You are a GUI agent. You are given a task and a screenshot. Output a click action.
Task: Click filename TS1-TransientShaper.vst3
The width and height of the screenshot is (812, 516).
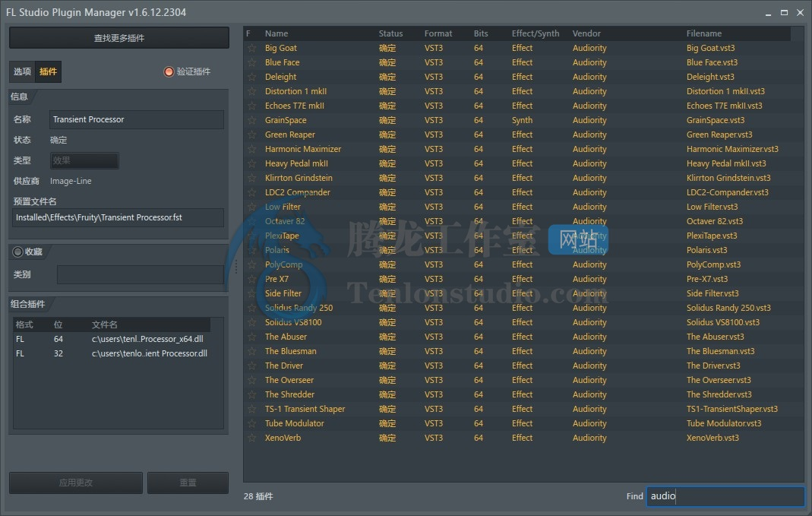coord(731,410)
